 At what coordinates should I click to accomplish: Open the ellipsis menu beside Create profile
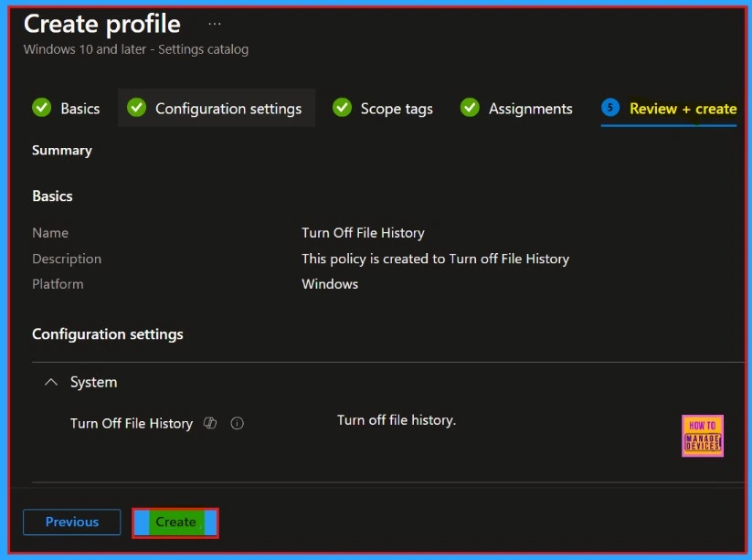(x=215, y=24)
